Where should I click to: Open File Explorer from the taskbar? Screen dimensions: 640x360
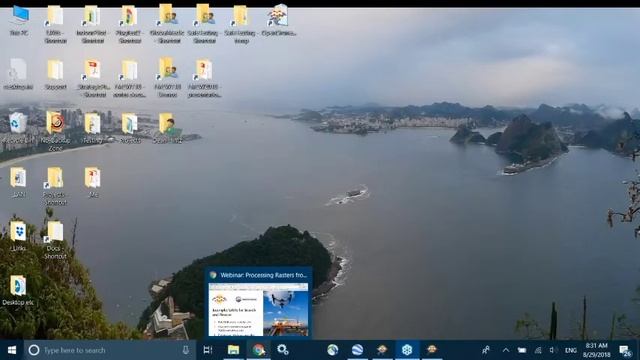pyautogui.click(x=233, y=350)
